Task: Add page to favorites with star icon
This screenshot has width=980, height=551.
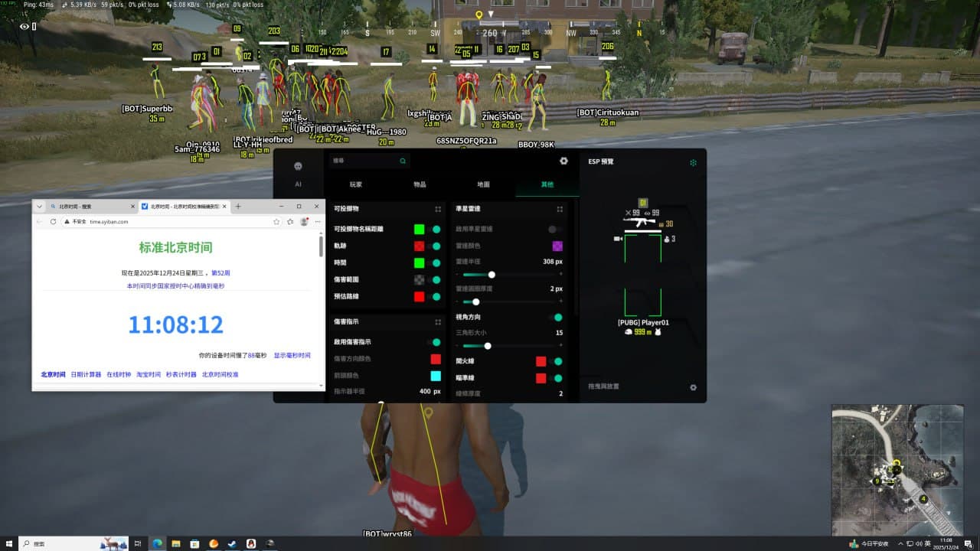Action: (x=276, y=221)
